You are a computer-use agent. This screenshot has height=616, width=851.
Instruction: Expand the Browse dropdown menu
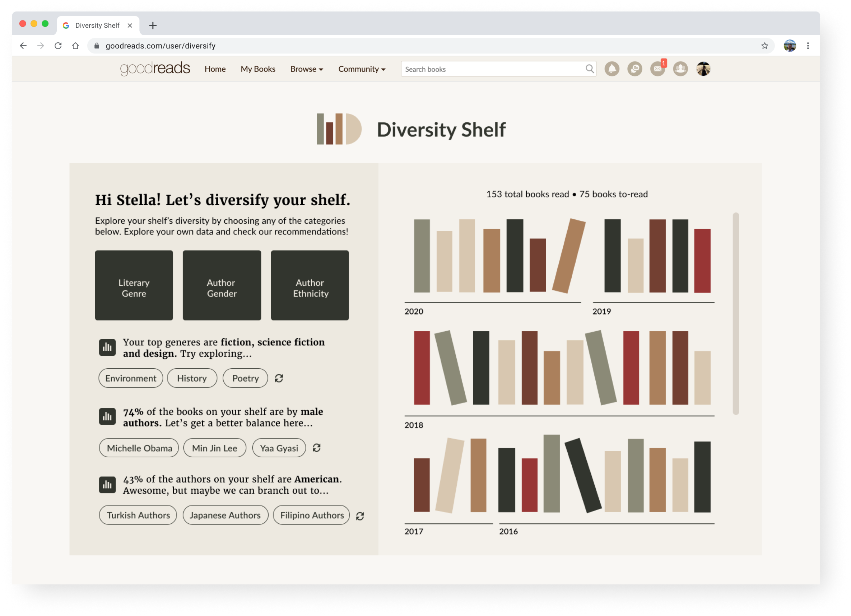pyautogui.click(x=307, y=69)
